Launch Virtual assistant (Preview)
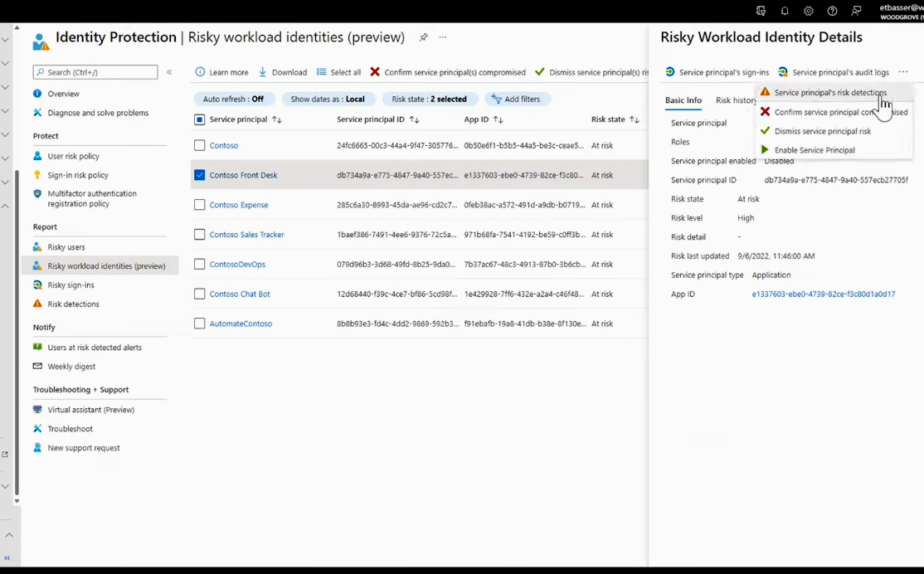Image resolution: width=924 pixels, height=574 pixels. (90, 410)
